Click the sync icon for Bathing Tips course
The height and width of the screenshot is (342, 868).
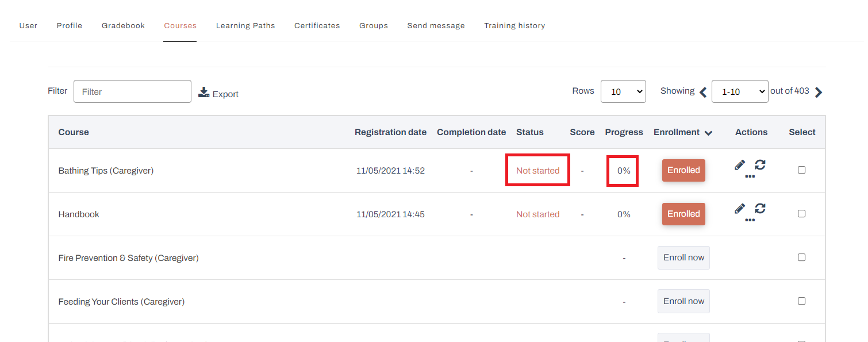point(760,166)
